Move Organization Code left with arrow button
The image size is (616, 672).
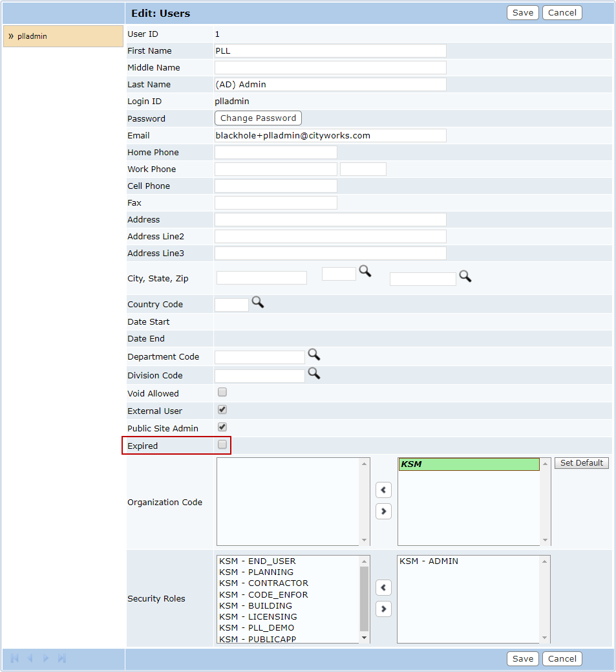pos(383,490)
